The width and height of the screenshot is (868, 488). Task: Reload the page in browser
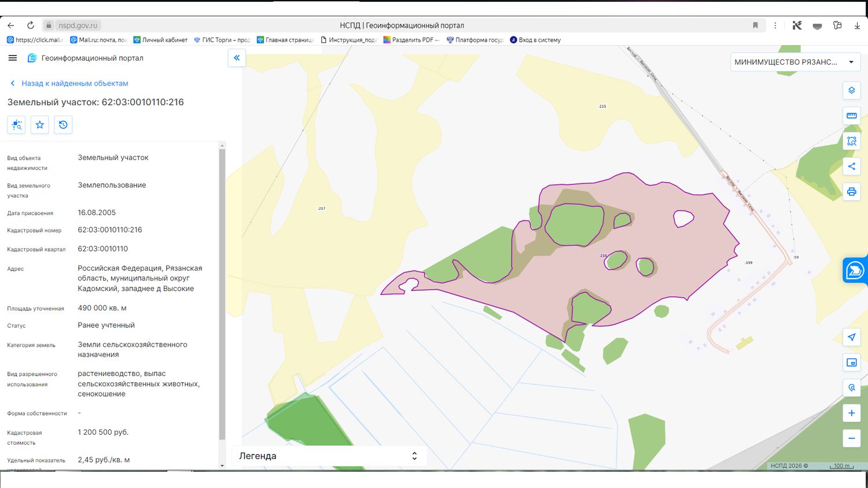point(31,25)
